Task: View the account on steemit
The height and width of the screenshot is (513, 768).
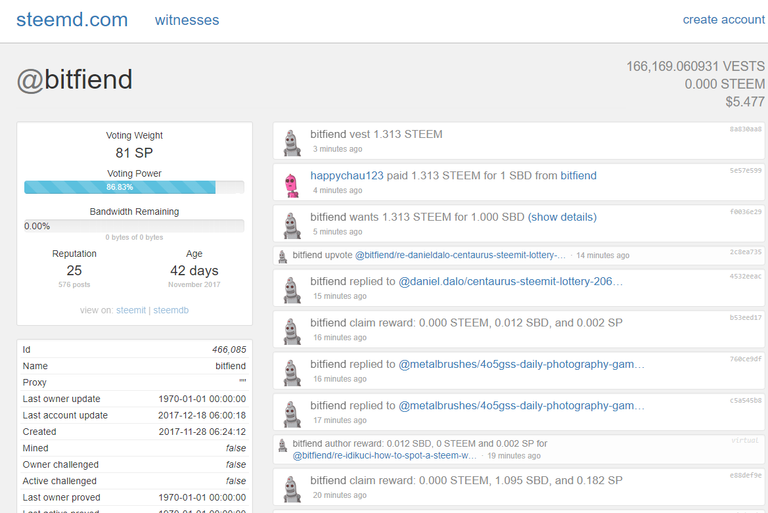Action: pos(131,311)
